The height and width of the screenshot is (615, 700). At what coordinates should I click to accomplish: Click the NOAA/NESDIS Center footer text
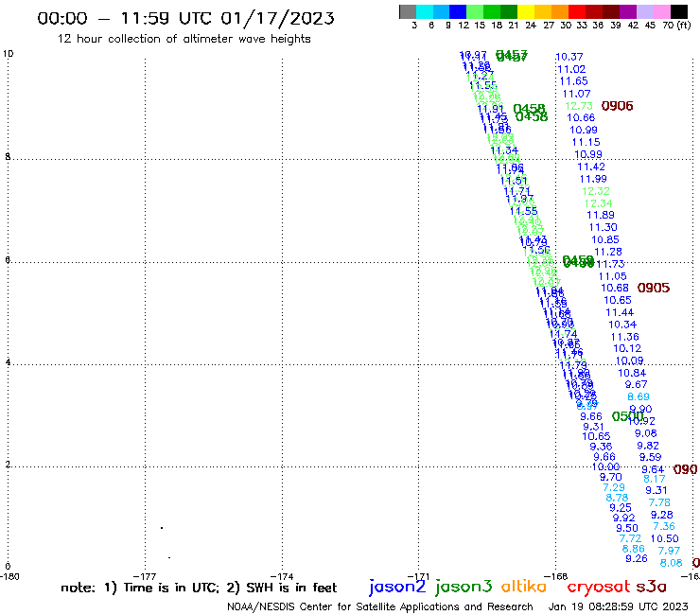pyautogui.click(x=380, y=607)
